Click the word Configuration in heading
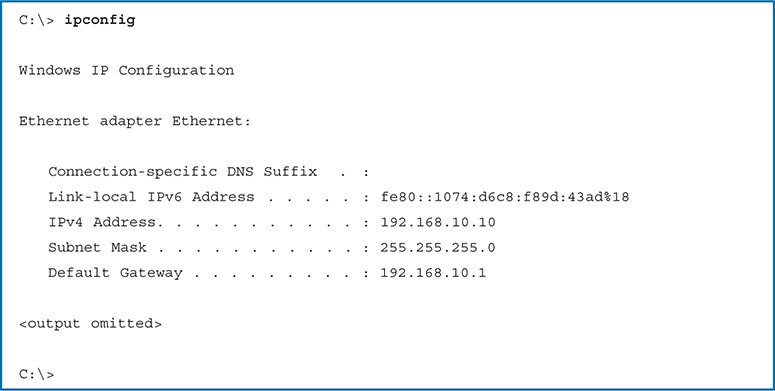The image size is (775, 391). pos(176,71)
